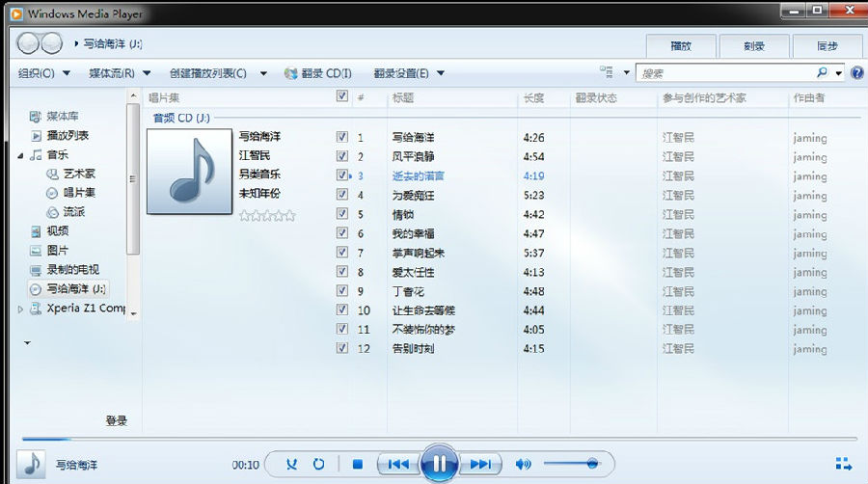Screen dimensions: 868x484
Task: Toggle the select-all checkbox in the header
Action: [x=342, y=96]
